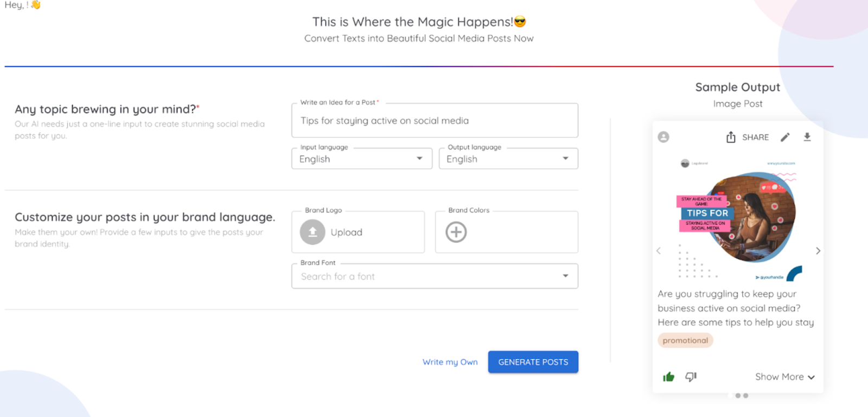Viewport: 868px width, 417px height.
Task: Open the Input language dropdown
Action: point(419,159)
